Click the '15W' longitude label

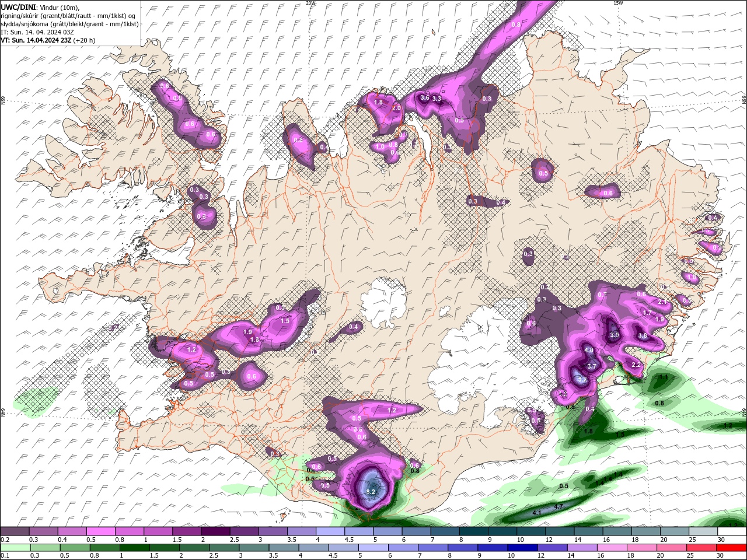point(617,3)
